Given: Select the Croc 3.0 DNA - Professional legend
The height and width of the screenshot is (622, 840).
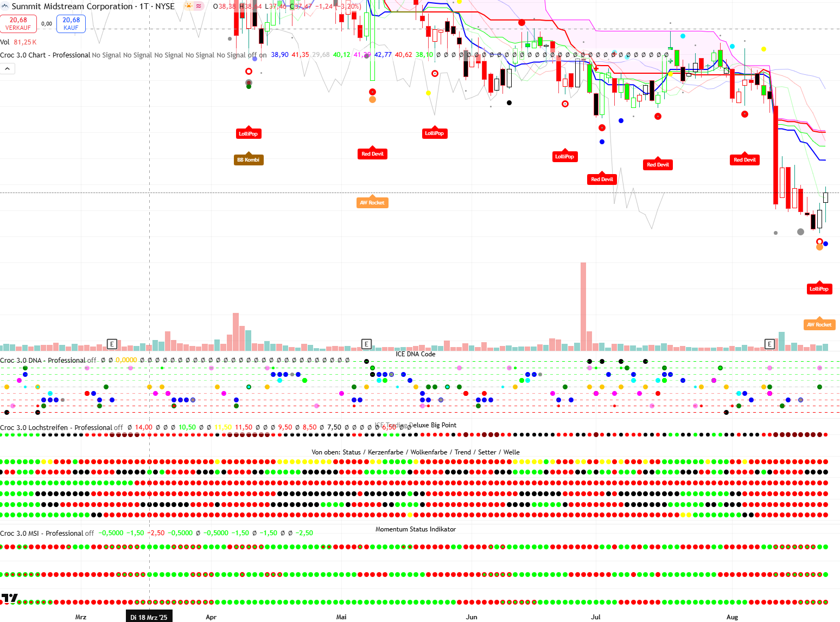Looking at the screenshot, I should 43,360.
